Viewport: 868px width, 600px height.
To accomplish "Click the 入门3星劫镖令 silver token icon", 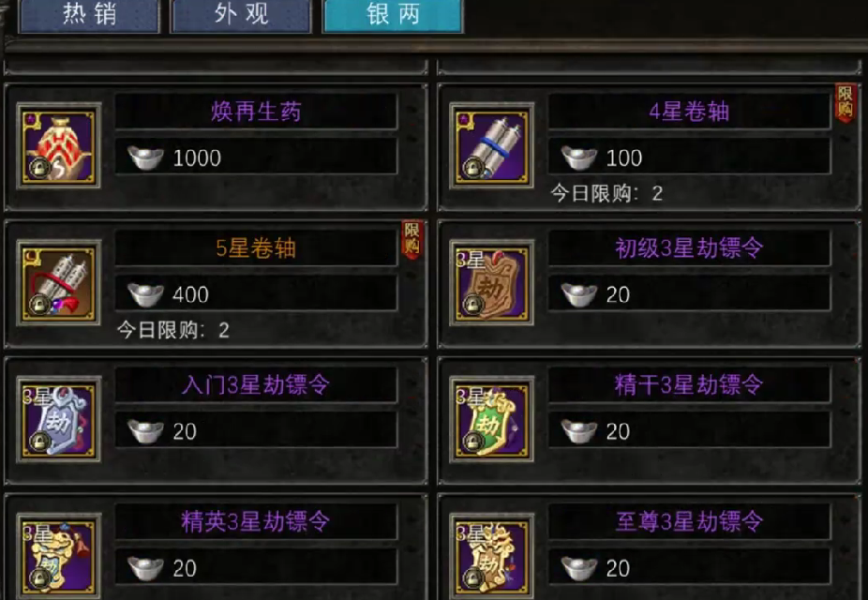I will pos(59,420).
